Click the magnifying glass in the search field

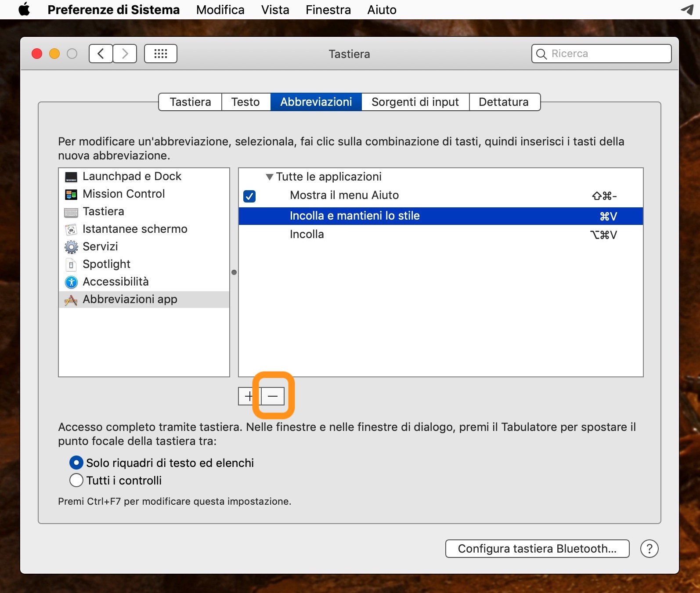541,54
